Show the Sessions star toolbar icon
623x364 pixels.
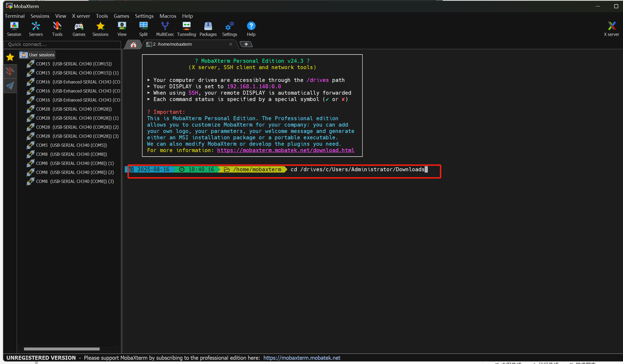click(x=101, y=29)
